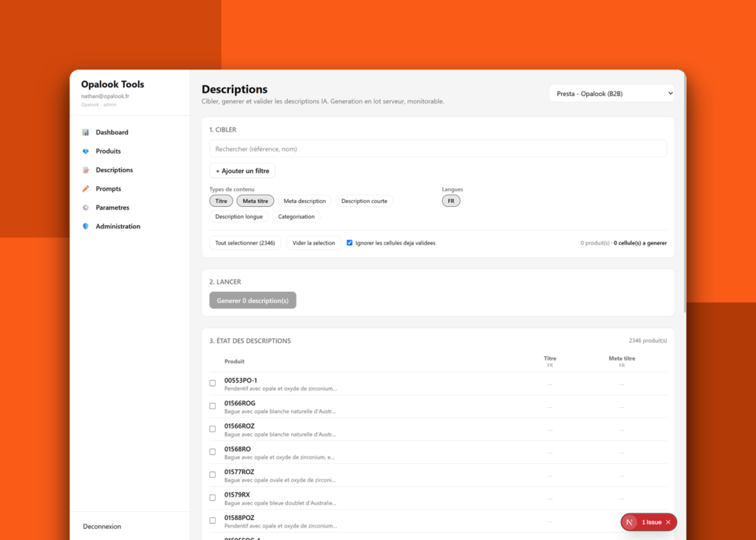Check the box for product 00553PO-1
The image size is (756, 540).
coord(213,383)
